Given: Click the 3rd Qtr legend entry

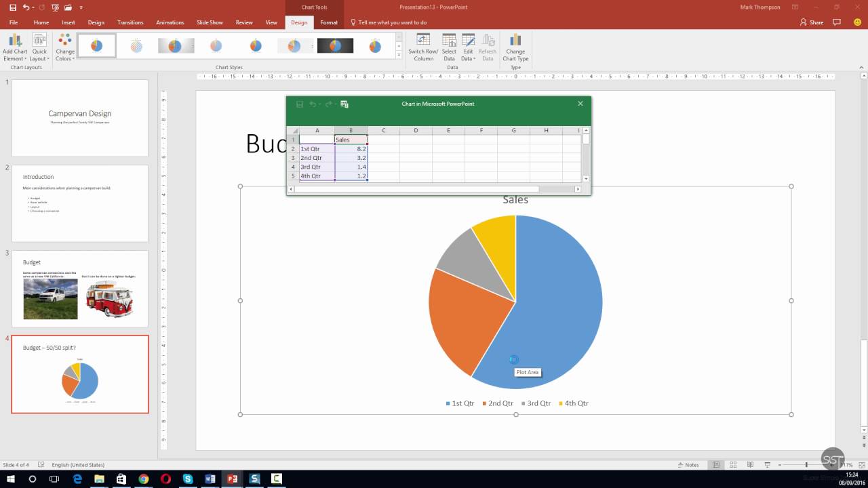Looking at the screenshot, I should 535,403.
